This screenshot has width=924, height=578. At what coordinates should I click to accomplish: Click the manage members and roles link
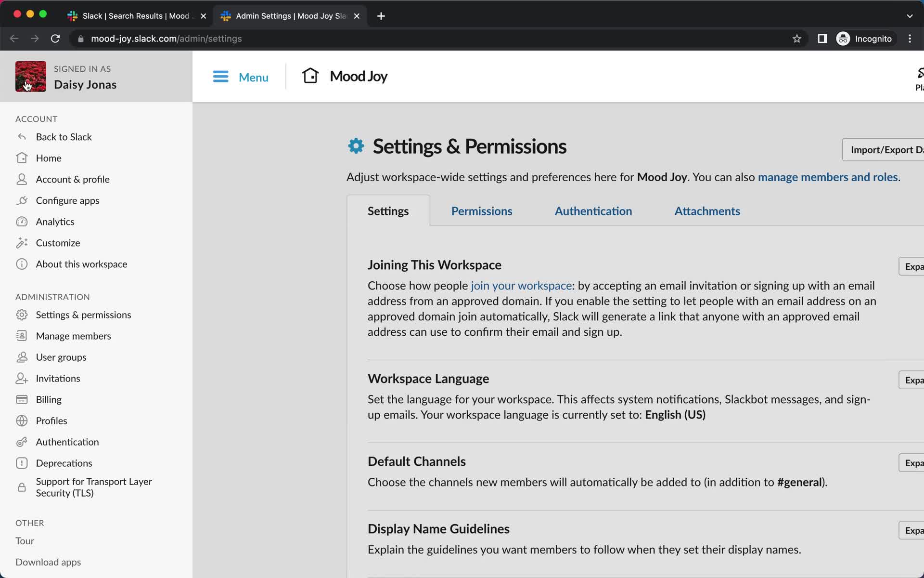[x=828, y=176]
